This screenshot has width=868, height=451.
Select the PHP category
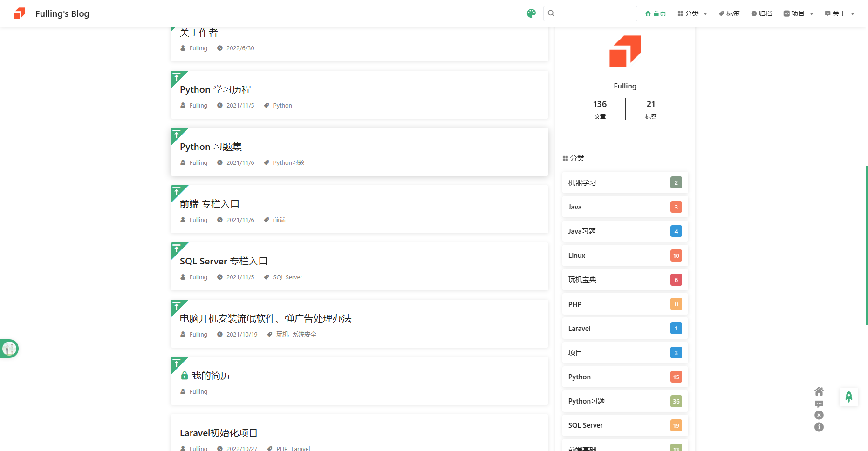point(625,304)
